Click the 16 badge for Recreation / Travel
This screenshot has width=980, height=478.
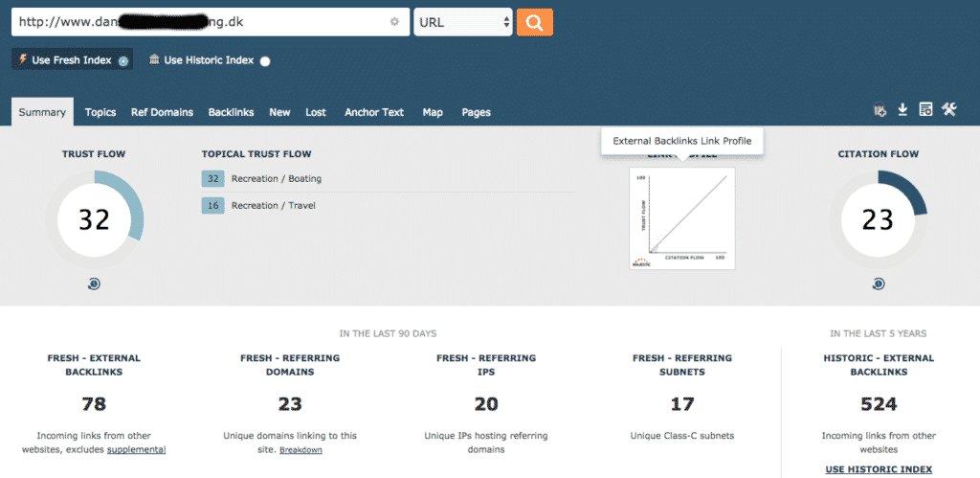click(x=212, y=205)
